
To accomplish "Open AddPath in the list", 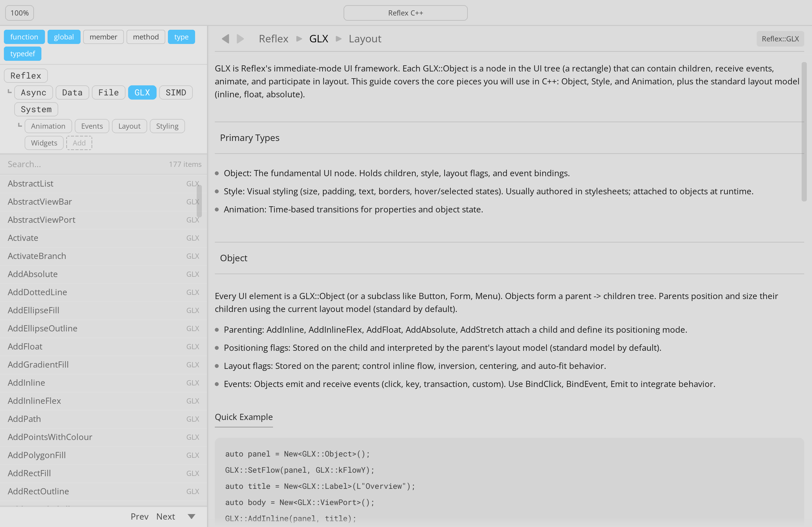I will [x=104, y=418].
